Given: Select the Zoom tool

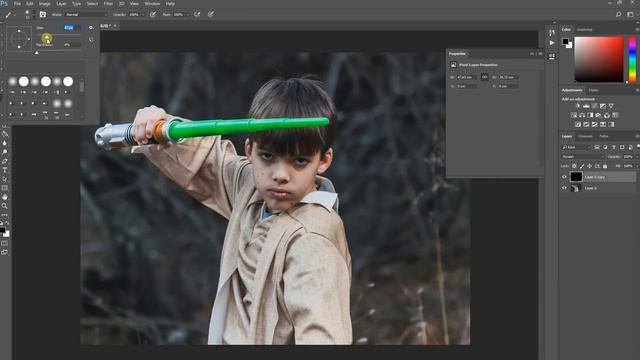Looking at the screenshot, I should point(5,206).
